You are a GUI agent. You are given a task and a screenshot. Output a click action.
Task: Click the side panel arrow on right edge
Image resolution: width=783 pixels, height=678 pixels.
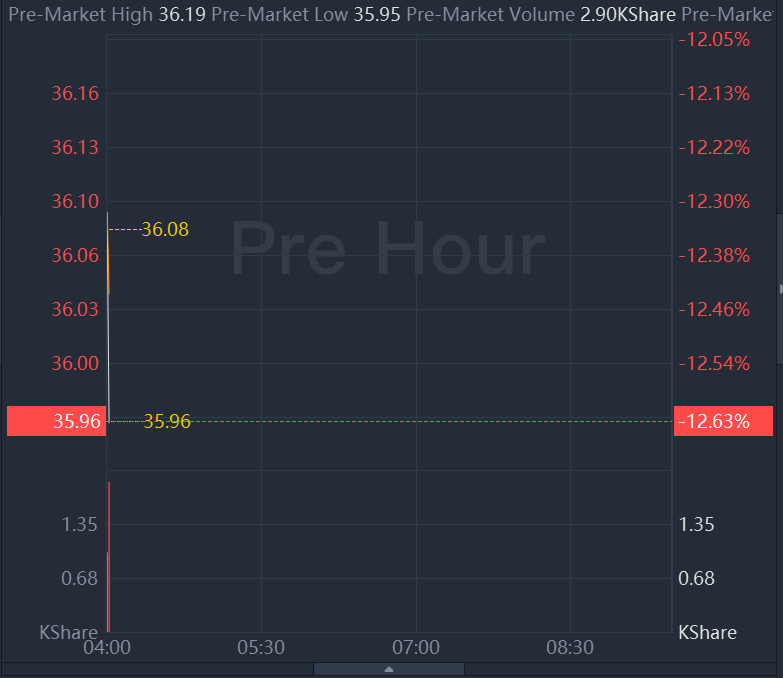point(779,289)
